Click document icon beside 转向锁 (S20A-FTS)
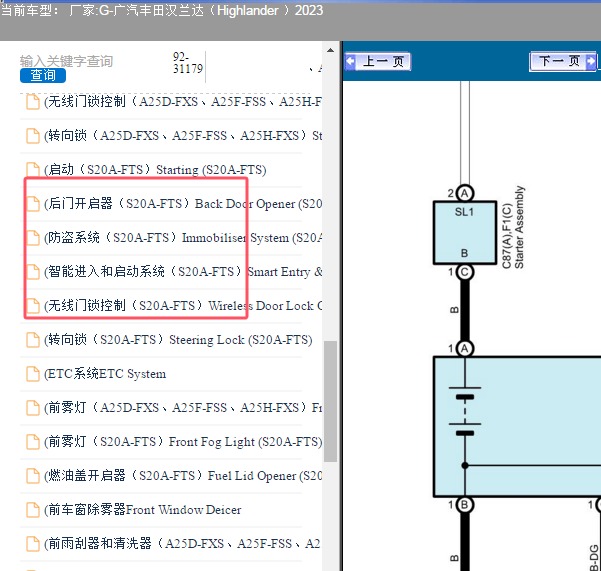The width and height of the screenshot is (601, 571). 33,340
